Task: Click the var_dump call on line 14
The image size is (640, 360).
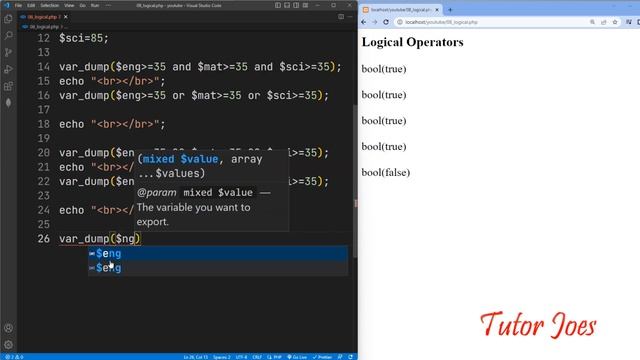Action: [200, 67]
